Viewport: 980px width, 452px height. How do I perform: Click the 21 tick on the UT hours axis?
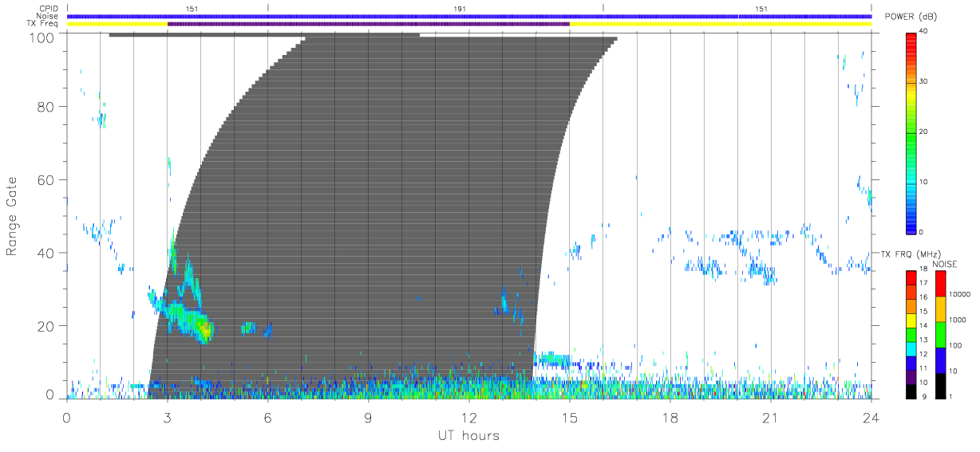pyautogui.click(x=771, y=417)
